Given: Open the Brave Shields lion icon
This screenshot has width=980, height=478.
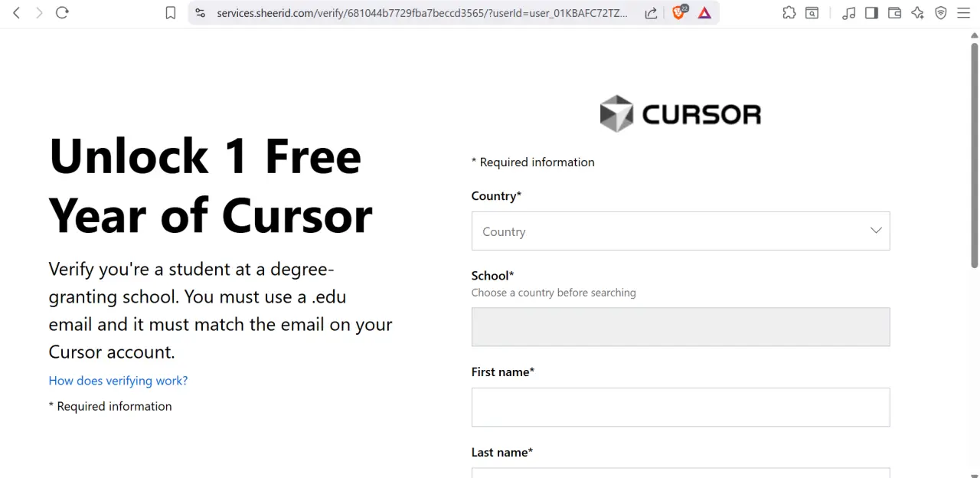Looking at the screenshot, I should [678, 12].
